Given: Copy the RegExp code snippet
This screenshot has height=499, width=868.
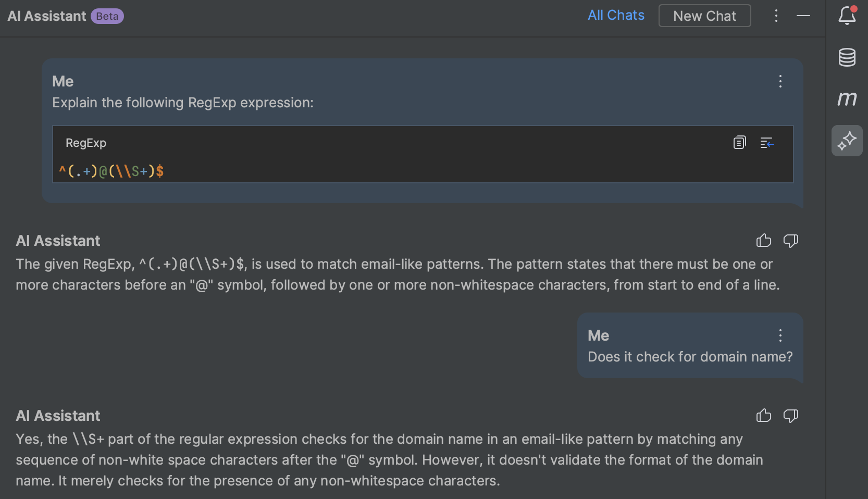Looking at the screenshot, I should click(739, 142).
